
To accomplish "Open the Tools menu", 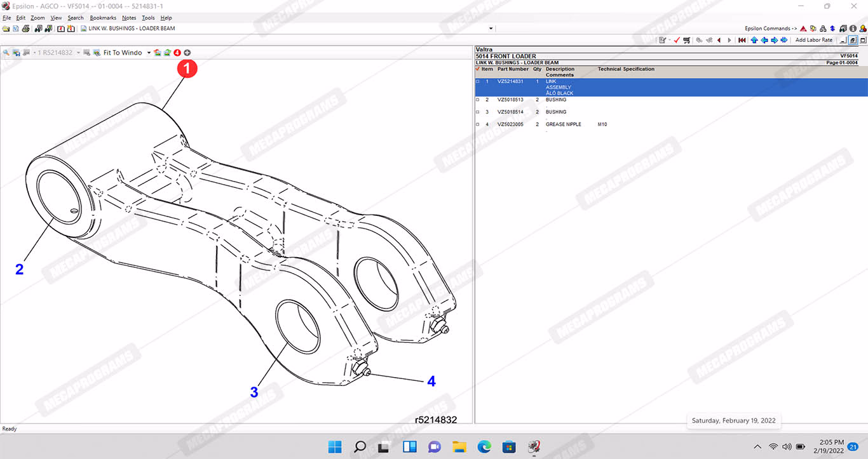I will pyautogui.click(x=148, y=18).
